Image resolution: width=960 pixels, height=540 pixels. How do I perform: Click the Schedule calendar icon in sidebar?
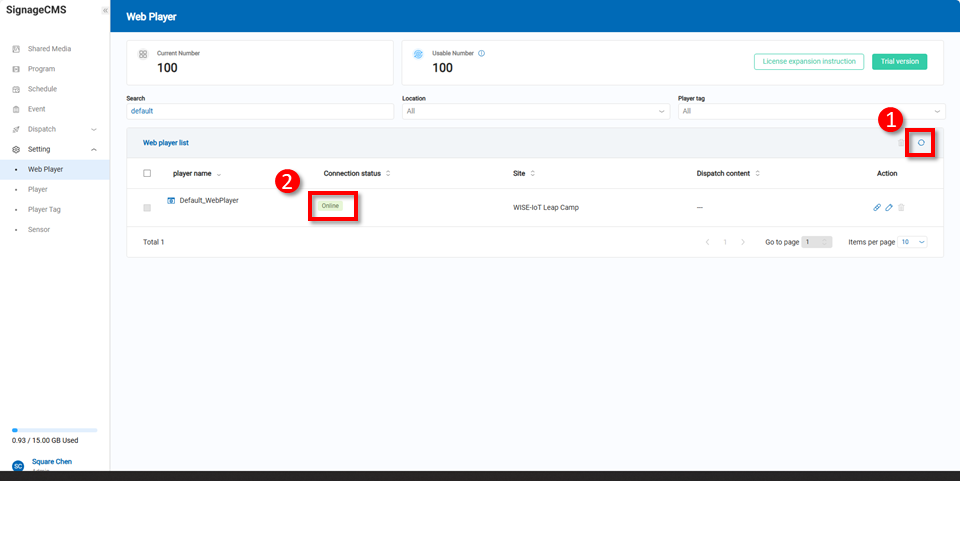[16, 89]
